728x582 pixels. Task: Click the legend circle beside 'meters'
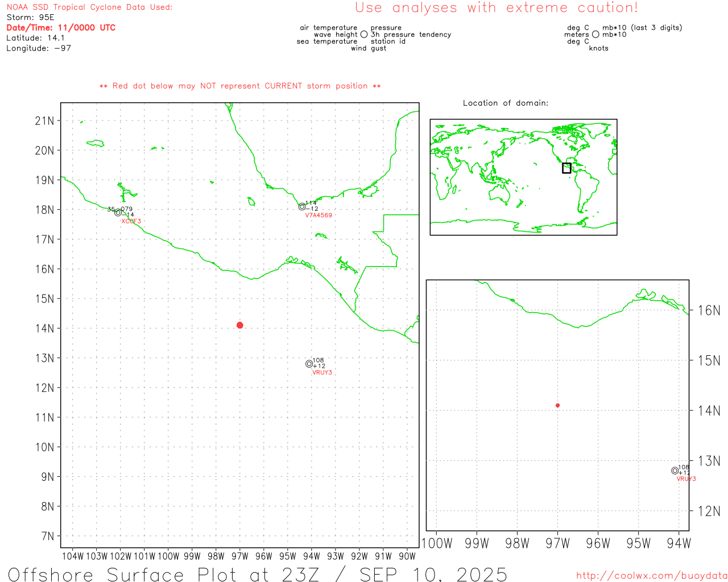[595, 35]
